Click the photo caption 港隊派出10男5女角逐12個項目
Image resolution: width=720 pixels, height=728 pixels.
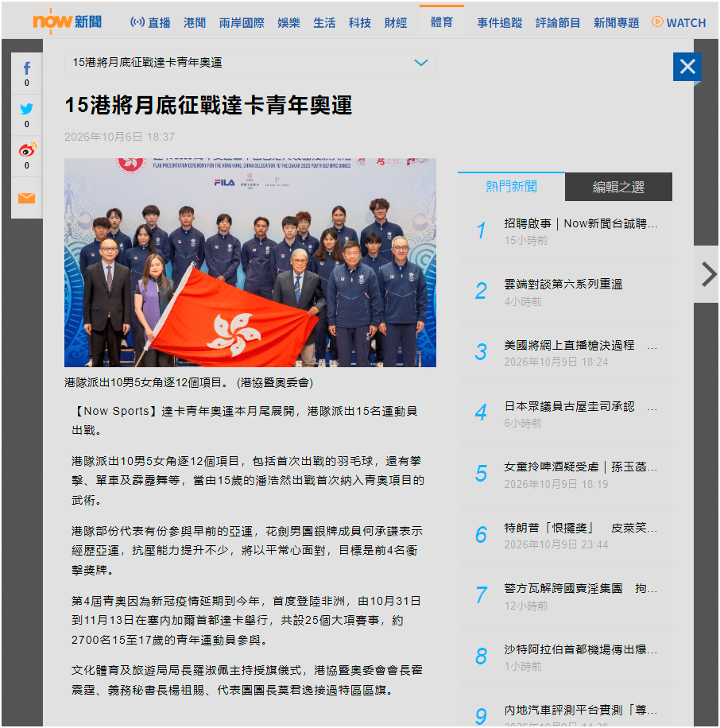189,382
